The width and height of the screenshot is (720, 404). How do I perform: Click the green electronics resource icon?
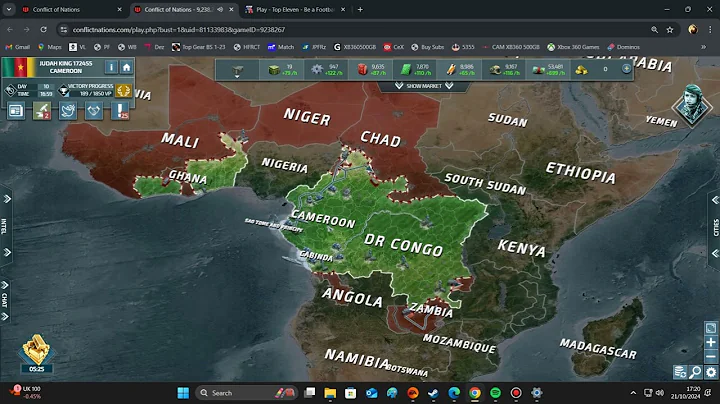tap(406, 70)
